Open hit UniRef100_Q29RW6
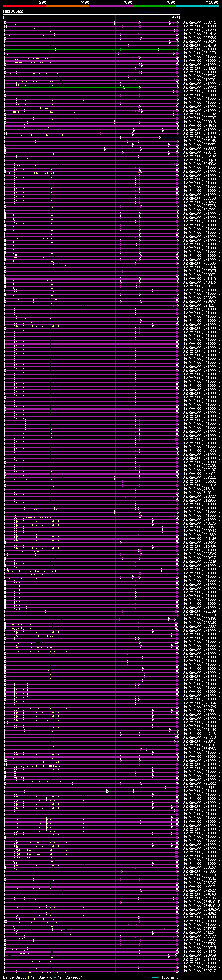 [199, 531]
